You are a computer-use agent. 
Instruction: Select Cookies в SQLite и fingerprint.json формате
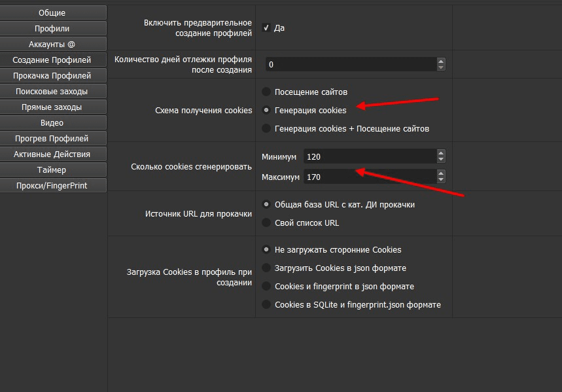[266, 304]
